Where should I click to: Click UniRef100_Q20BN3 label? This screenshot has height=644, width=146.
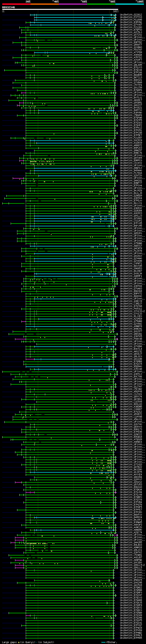131,48
